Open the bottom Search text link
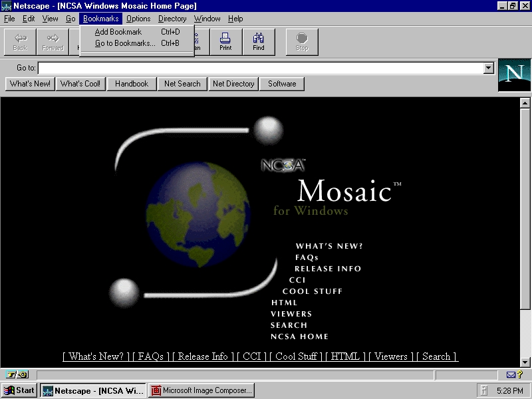 click(x=436, y=356)
